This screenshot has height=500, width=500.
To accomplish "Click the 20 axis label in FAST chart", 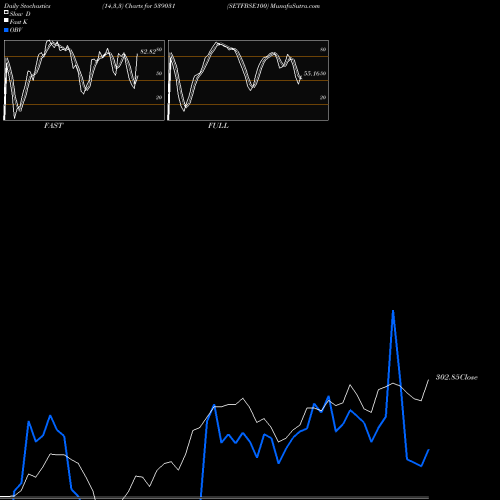I will (x=159, y=97).
